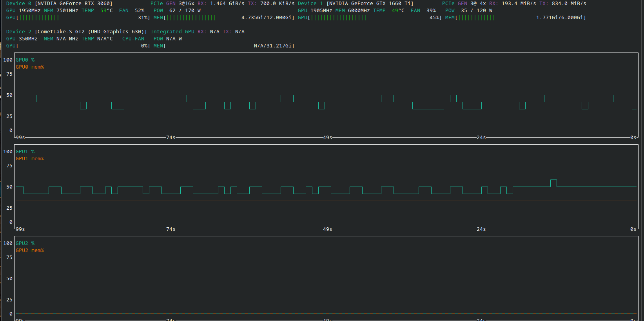The width and height of the screenshot is (644, 321).
Task: Click the "74s" marker on the GPU0 chart
Action: click(x=171, y=138)
